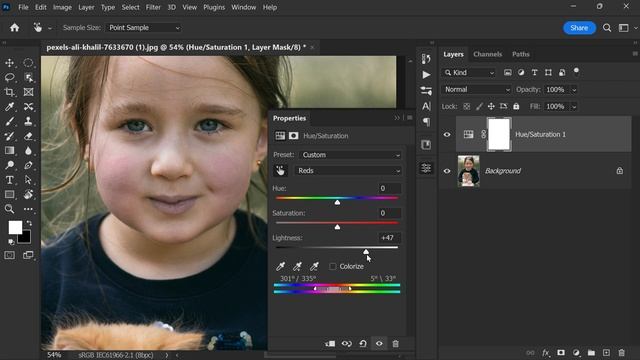Select the Zoom tool

[9, 209]
